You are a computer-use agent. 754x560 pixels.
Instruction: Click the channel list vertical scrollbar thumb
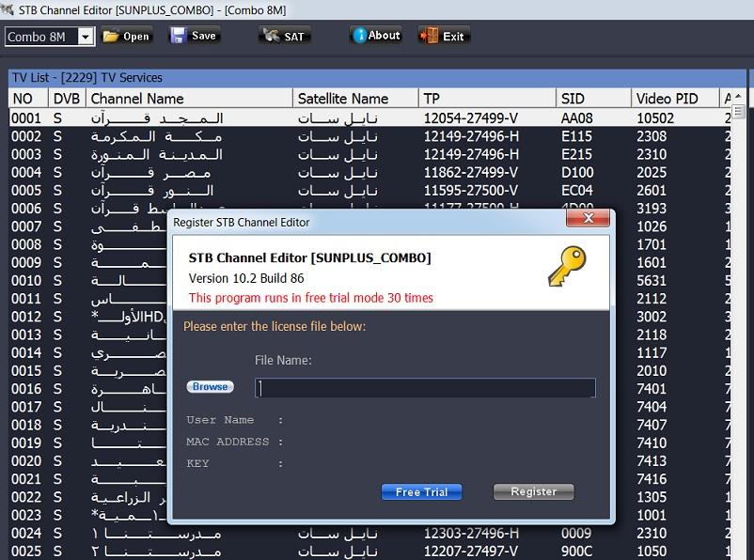[x=738, y=112]
